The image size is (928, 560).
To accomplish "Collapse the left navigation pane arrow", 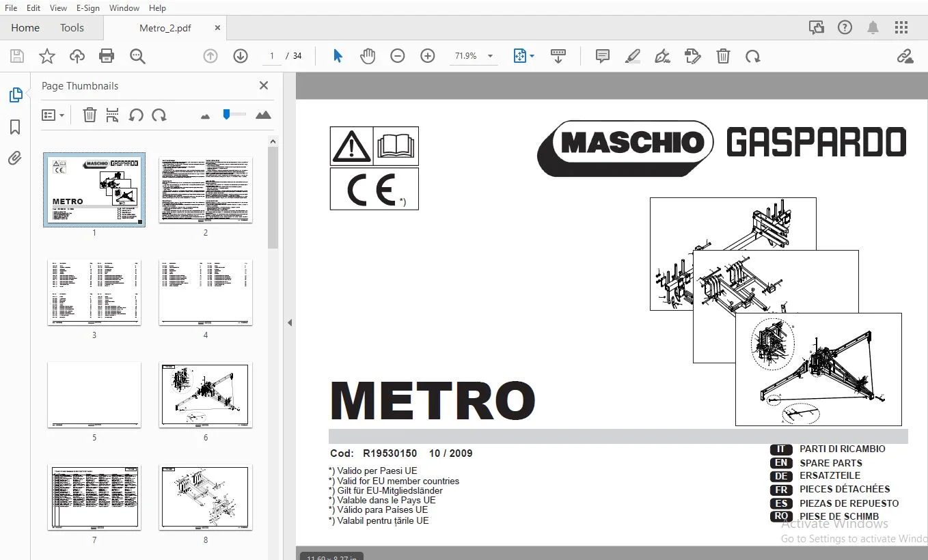I will click(x=290, y=322).
